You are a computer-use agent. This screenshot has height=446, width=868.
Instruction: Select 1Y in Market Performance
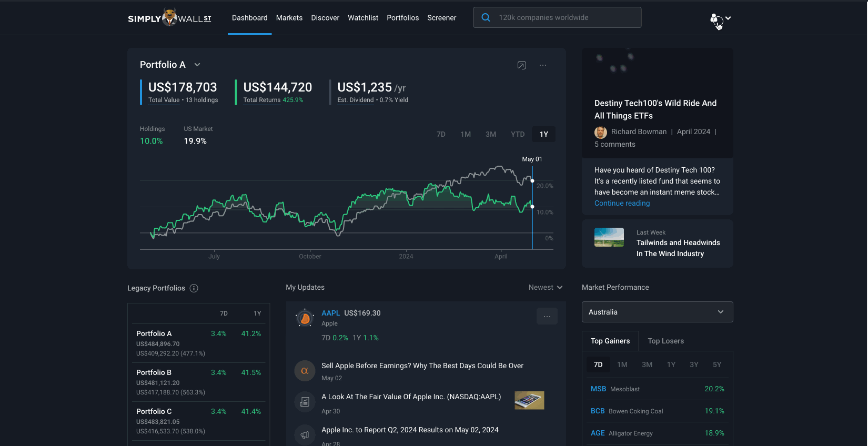[671, 364]
